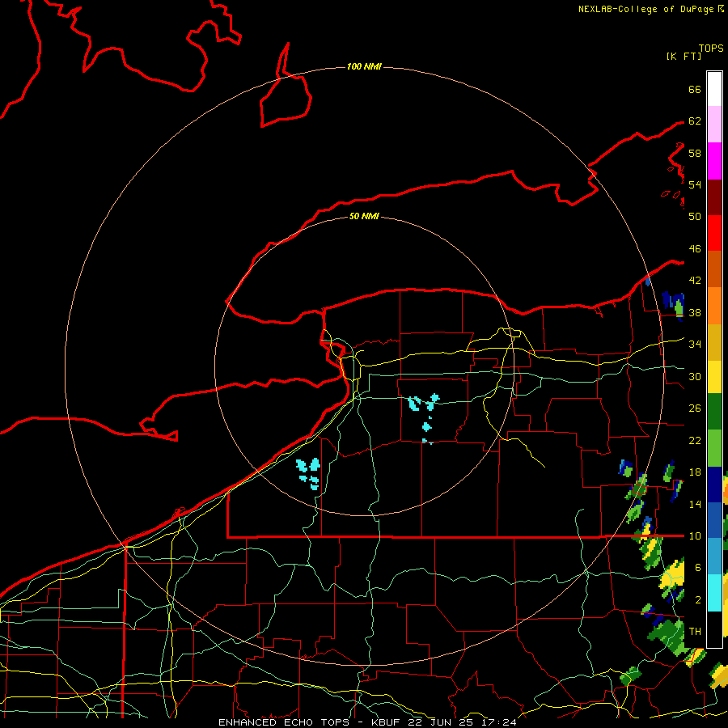Pick the bright orange legend swatch
The image size is (728, 728).
pyautogui.click(x=714, y=306)
